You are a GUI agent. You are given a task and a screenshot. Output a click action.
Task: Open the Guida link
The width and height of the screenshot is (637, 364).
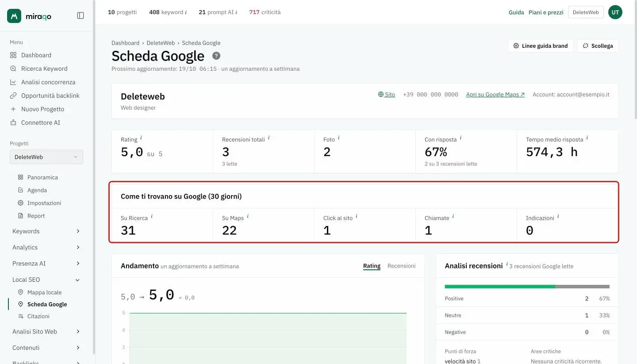tap(516, 12)
